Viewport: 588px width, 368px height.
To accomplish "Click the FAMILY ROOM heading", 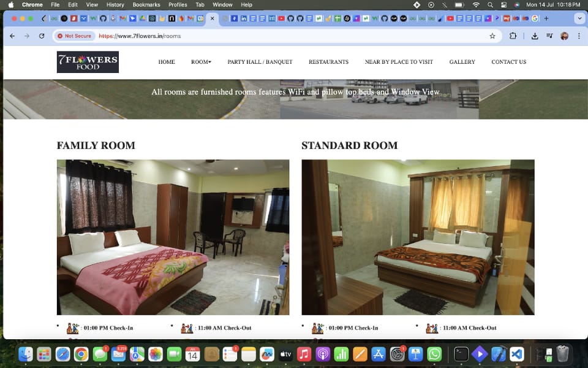I will (96, 146).
